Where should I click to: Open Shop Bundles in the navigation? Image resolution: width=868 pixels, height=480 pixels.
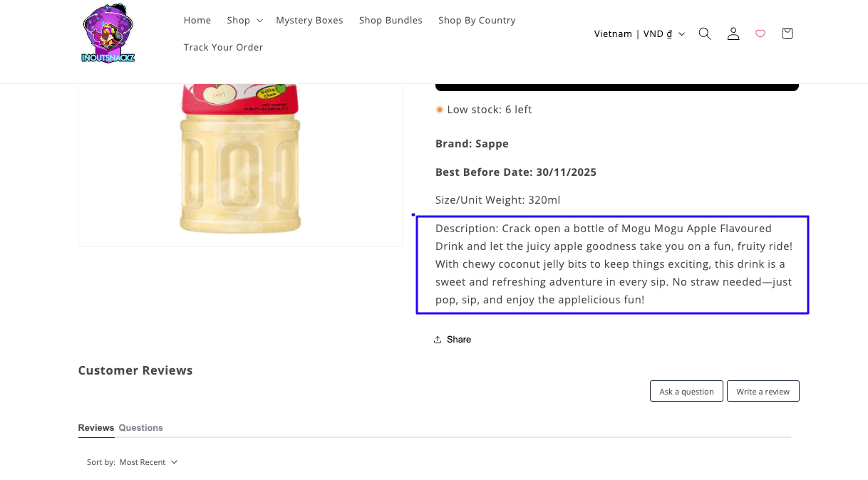point(391,20)
